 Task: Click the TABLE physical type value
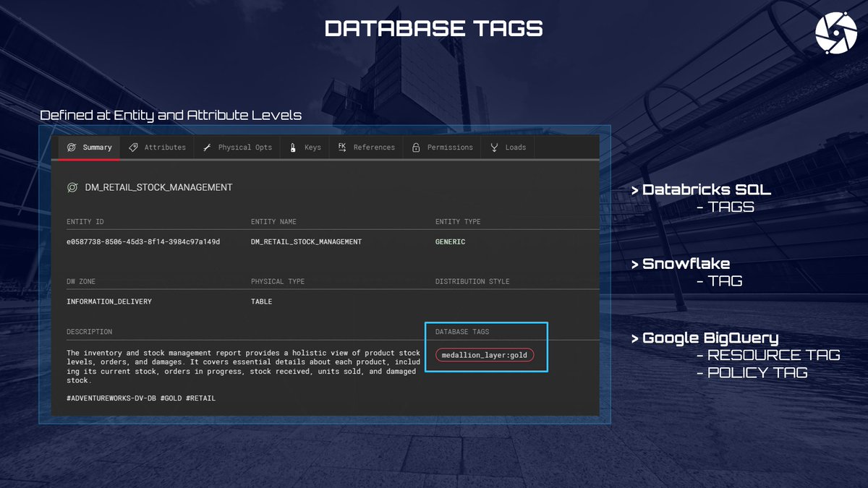pyautogui.click(x=261, y=301)
